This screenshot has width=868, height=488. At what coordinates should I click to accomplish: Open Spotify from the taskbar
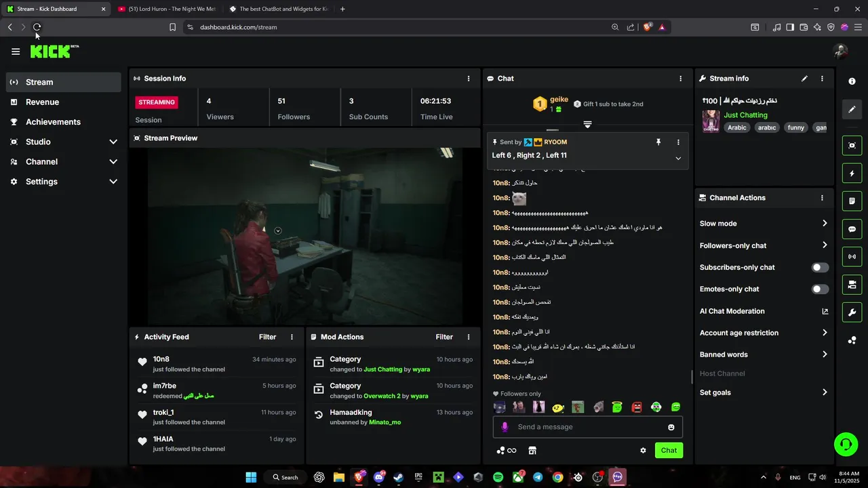tap(498, 477)
